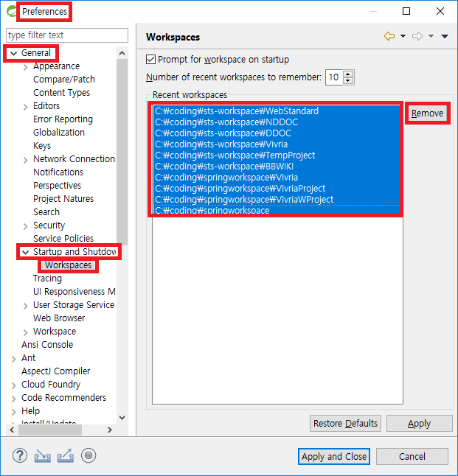
Task: Open the Web Browser preference page
Action: pos(59,318)
